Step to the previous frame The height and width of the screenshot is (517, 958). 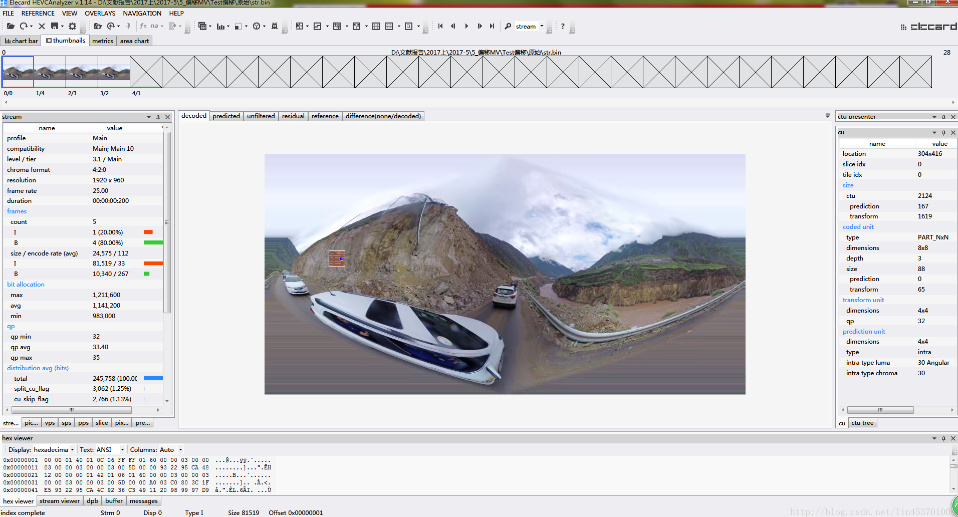[453, 26]
